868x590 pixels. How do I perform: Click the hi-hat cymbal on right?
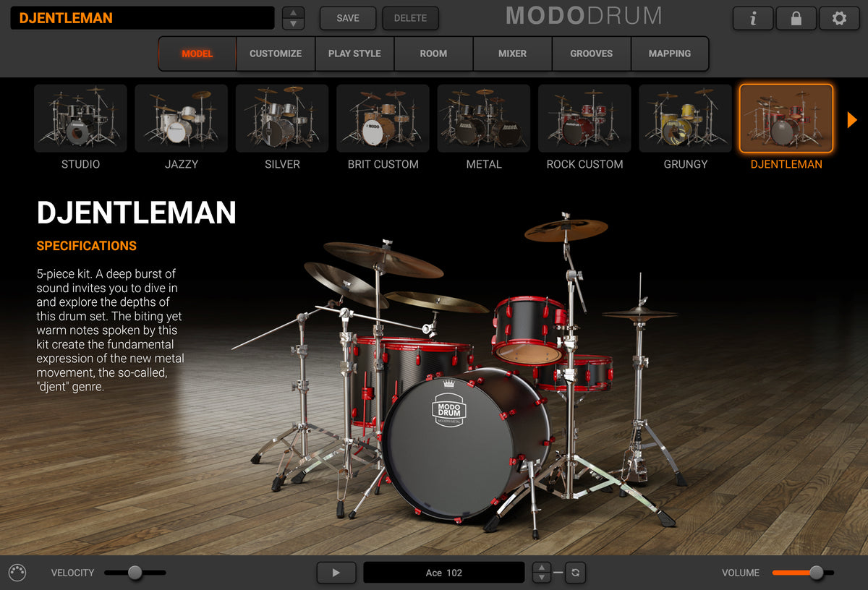[x=639, y=313]
